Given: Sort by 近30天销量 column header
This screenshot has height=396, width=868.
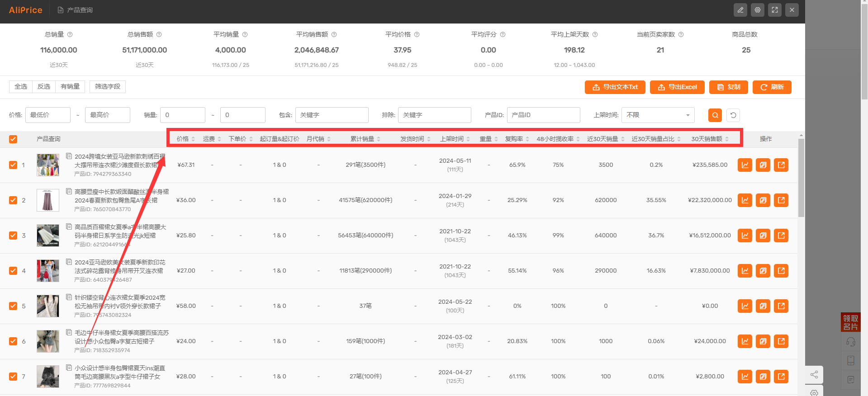Looking at the screenshot, I should click(606, 139).
